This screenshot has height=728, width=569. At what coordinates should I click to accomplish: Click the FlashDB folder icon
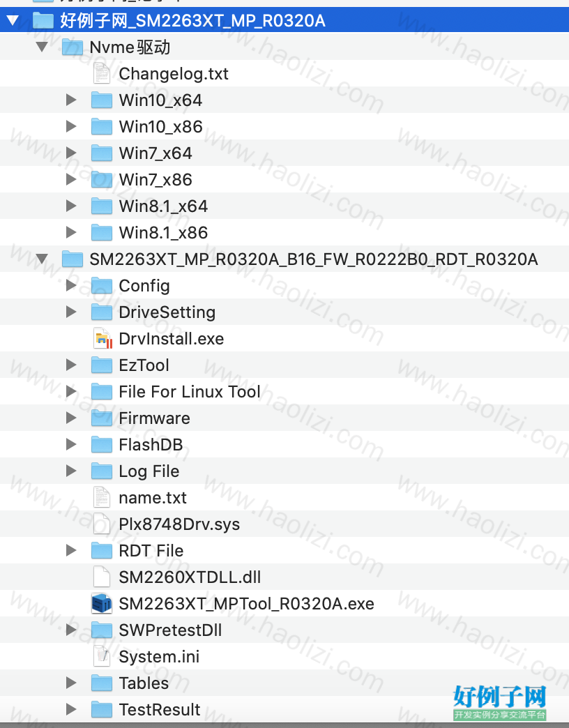click(102, 444)
